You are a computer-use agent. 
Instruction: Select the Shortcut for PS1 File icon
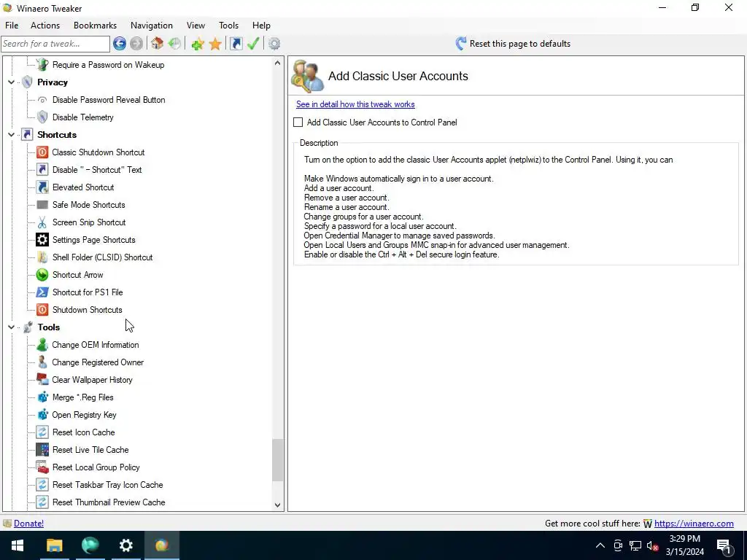tap(42, 292)
